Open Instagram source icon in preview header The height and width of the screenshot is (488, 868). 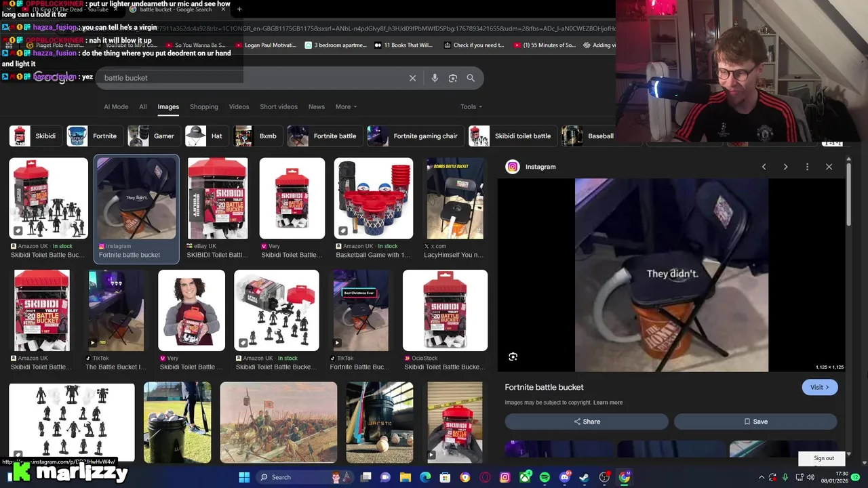[x=513, y=167]
